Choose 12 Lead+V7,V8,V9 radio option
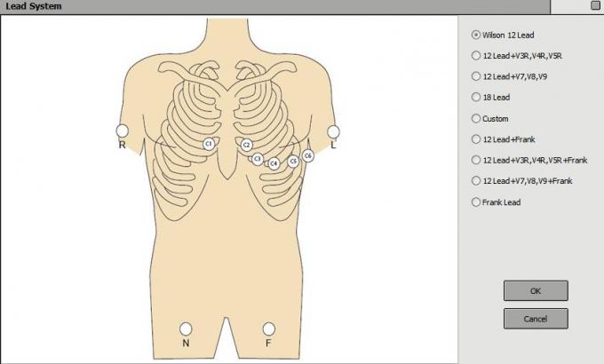Screen dimensions: 604x364 509,76
